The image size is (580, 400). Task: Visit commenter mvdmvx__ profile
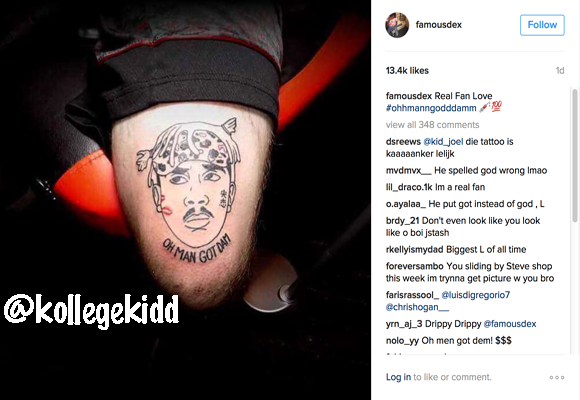tap(408, 171)
